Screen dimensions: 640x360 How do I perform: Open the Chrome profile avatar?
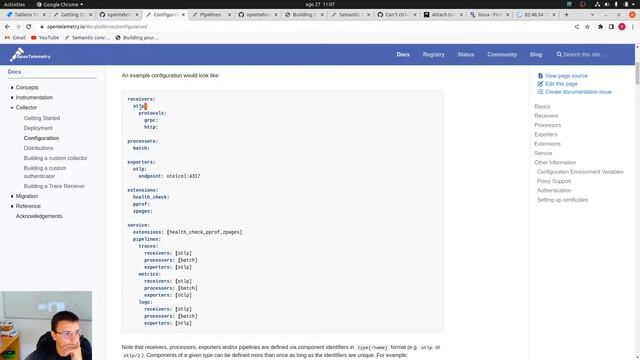tap(622, 27)
